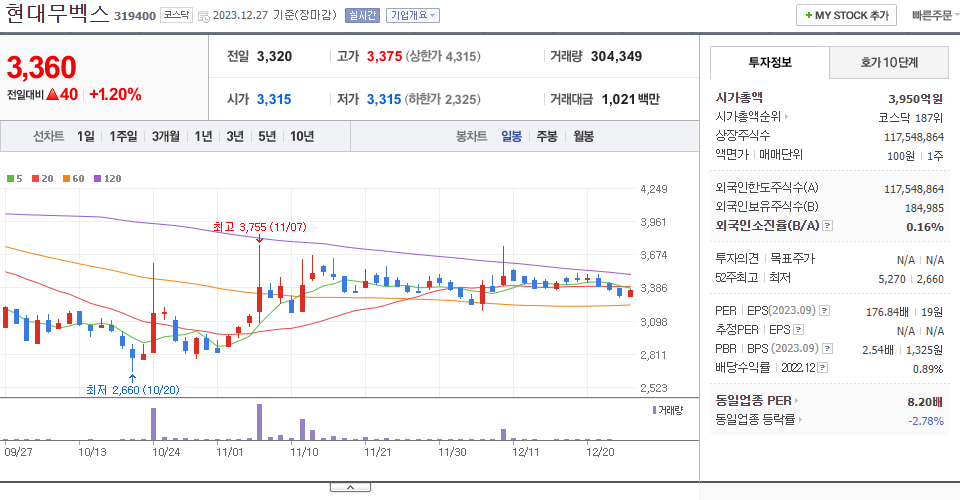This screenshot has height=500, width=960.
Task: Click the -2.78% industry change value
Action: [x=926, y=421]
